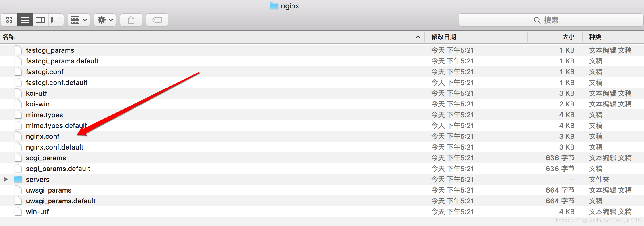Click the document icon of scgi_params.default
644x226 pixels.
[18, 169]
